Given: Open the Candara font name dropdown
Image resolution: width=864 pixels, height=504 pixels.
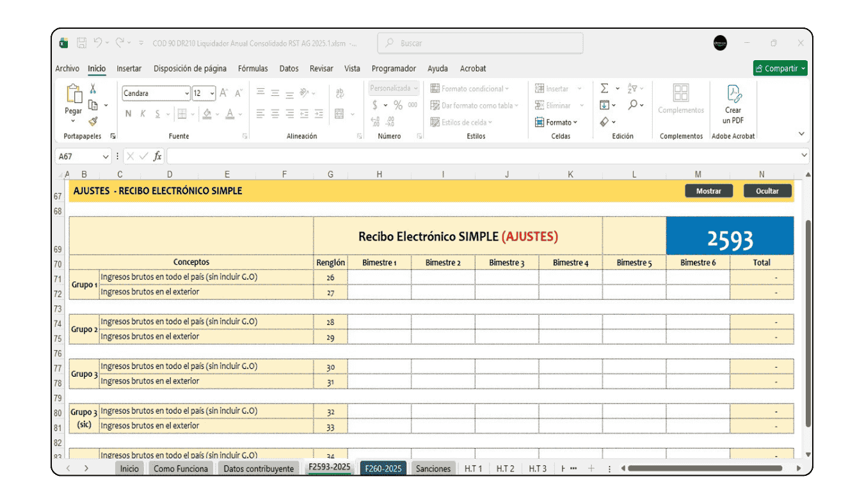Looking at the screenshot, I should click(187, 93).
